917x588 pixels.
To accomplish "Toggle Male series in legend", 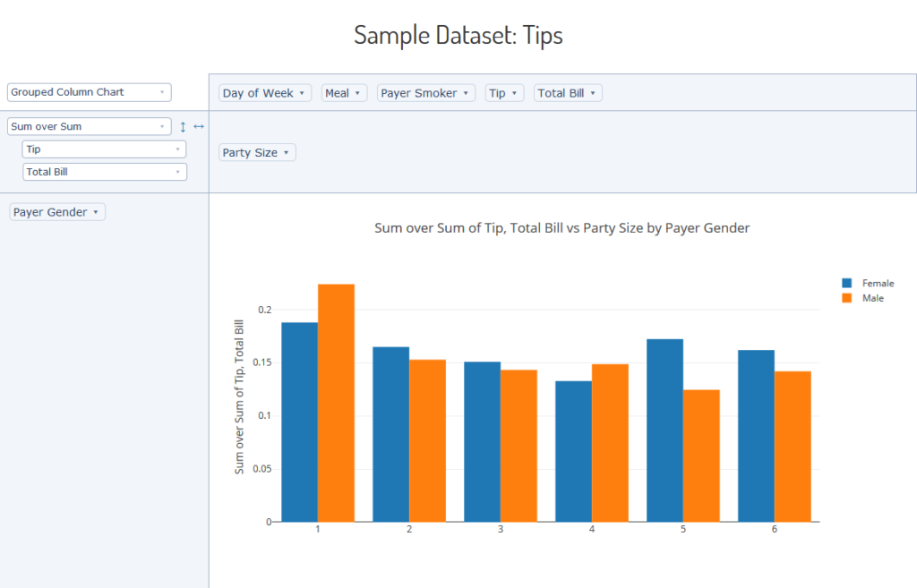I will click(863, 298).
